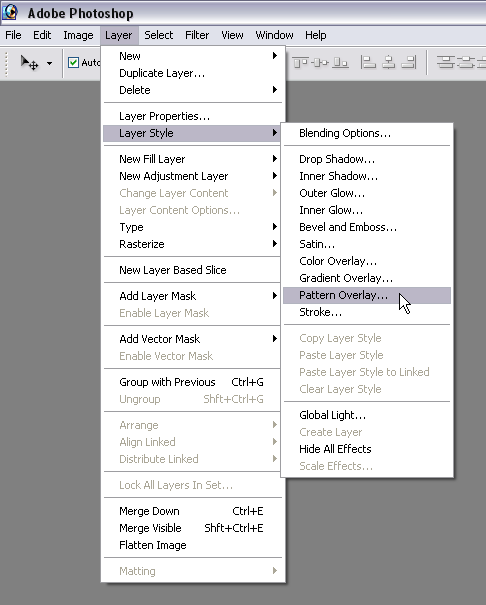
Task: Open the Move tool preset dropdown arrow
Action: click(49, 63)
